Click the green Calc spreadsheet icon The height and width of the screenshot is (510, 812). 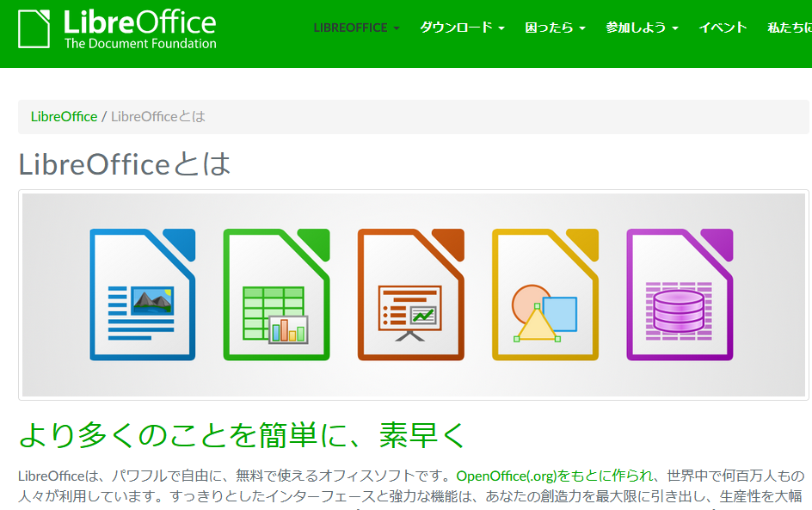click(x=276, y=295)
